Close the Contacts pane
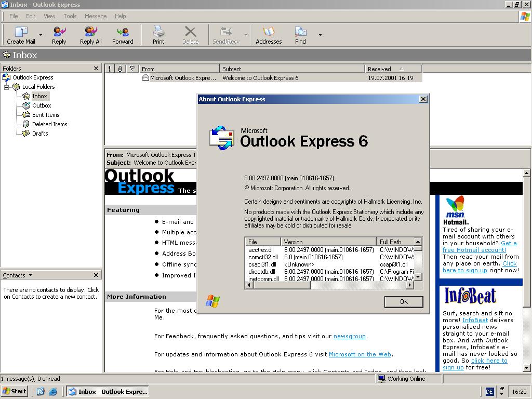 tap(96, 275)
